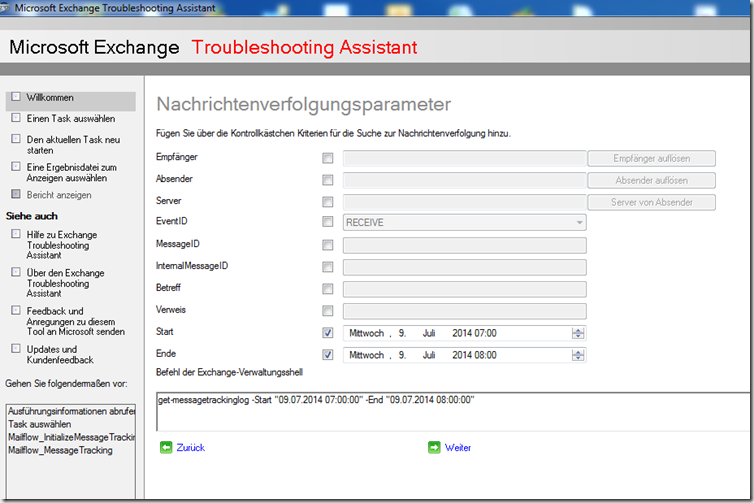Click the application icon in title bar
The height and width of the screenshot is (503, 754).
8,9
